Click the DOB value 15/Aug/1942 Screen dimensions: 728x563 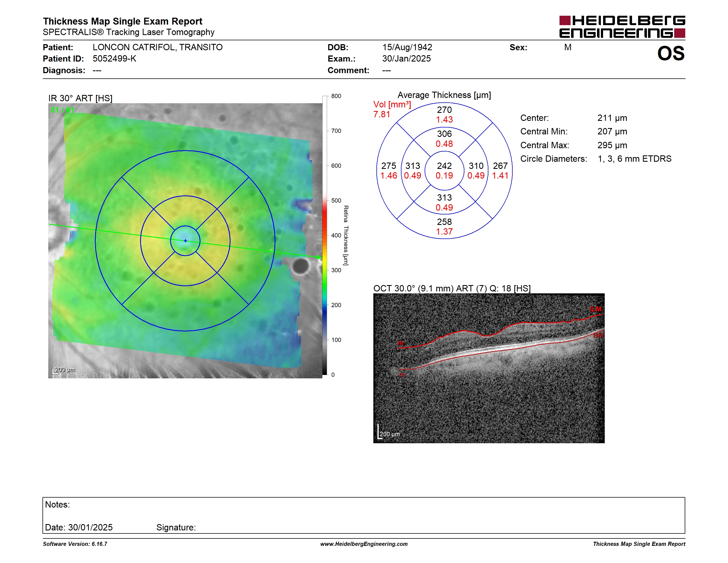407,47
